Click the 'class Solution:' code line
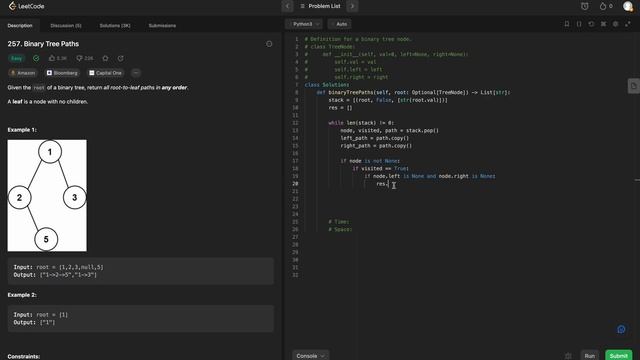Image resolution: width=640 pixels, height=360 pixels. [327, 85]
